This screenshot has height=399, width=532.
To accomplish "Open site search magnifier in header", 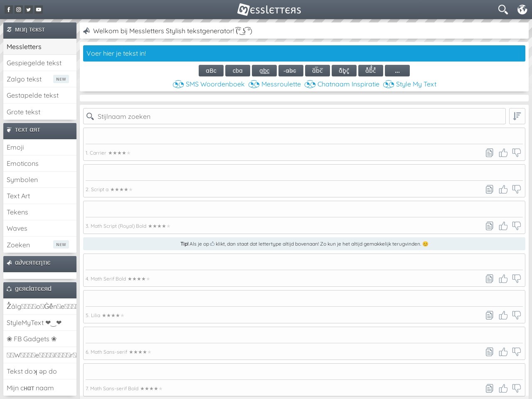I will (x=503, y=10).
